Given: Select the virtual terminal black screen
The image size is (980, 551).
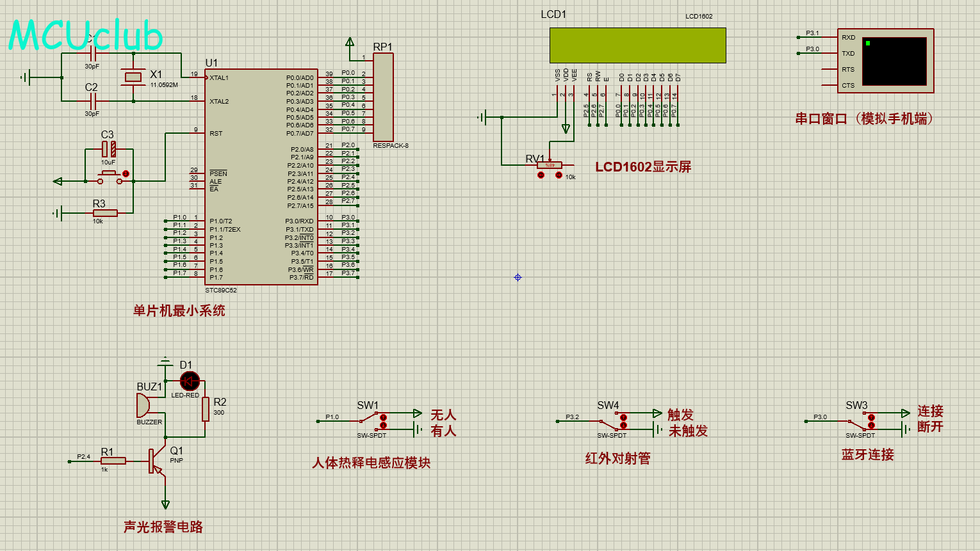Looking at the screenshot, I should [x=894, y=61].
